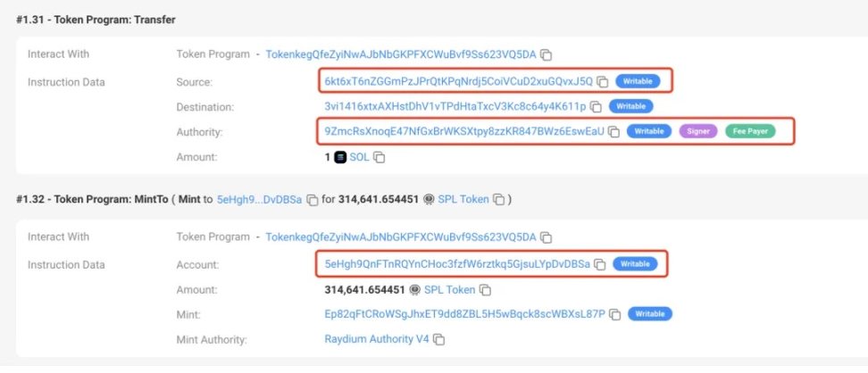The width and height of the screenshot is (868, 373).
Task: Click the Signer badge on Authority
Action: click(x=698, y=132)
